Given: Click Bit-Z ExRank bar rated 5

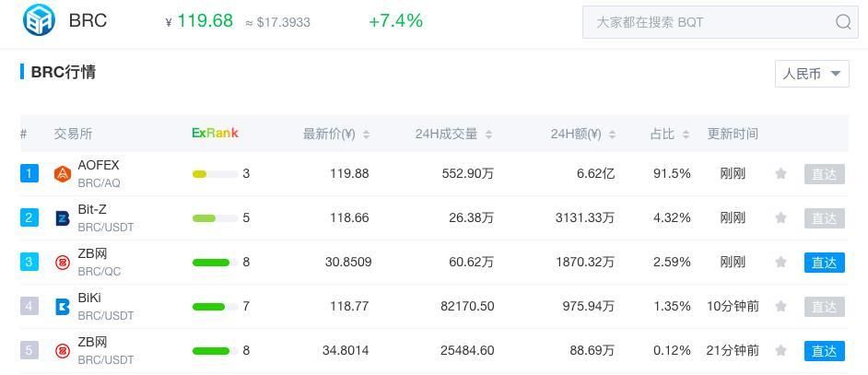Looking at the screenshot, I should tap(215, 218).
